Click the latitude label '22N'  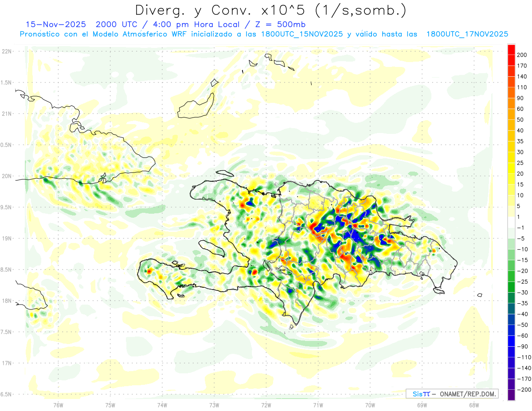(6, 51)
